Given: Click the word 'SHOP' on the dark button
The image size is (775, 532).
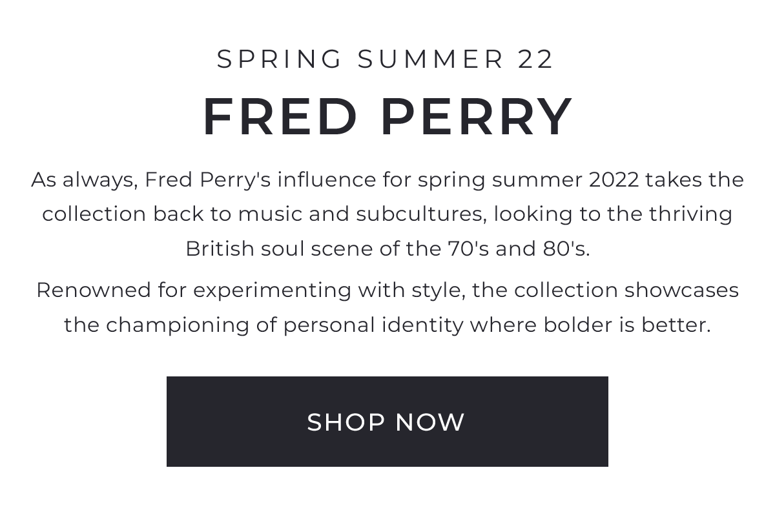Looking at the screenshot, I should coord(346,422).
